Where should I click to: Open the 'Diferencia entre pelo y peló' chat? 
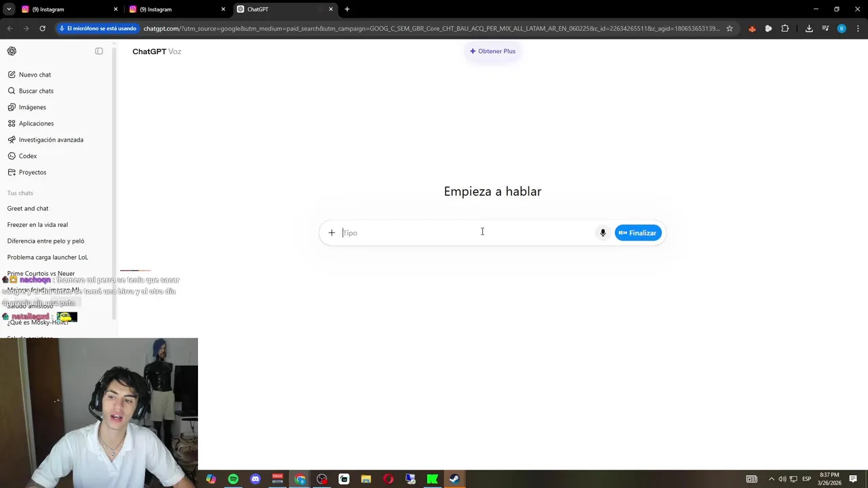coord(45,241)
